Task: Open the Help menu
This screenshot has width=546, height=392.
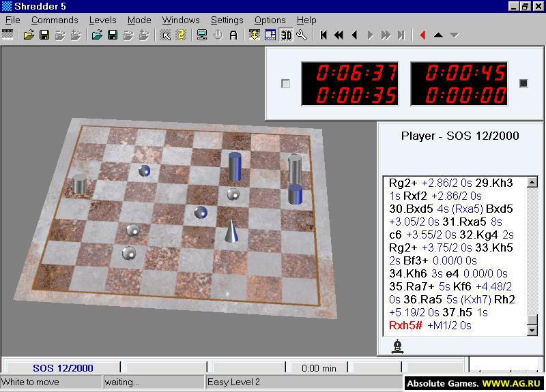Action: pyautogui.click(x=306, y=20)
